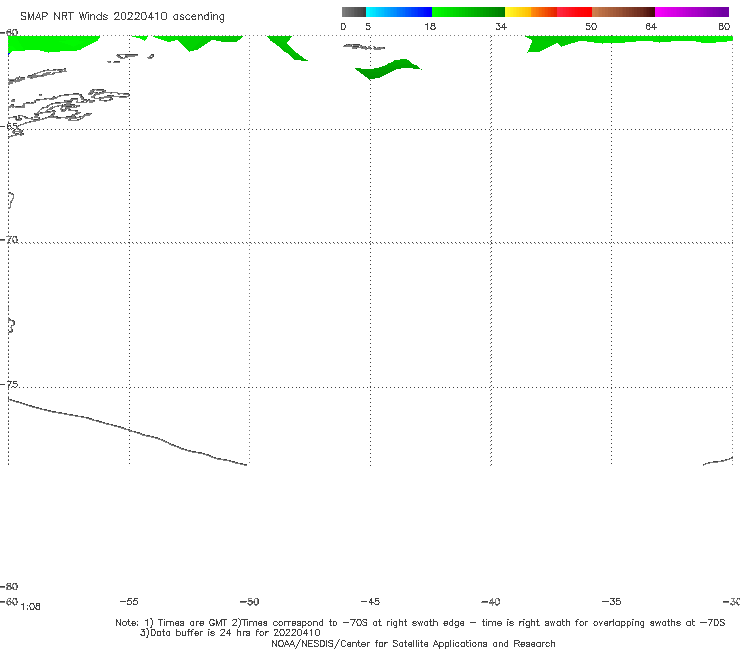The width and height of the screenshot is (740, 650).
Task: Click the latitude label '-65'
Action: pyautogui.click(x=9, y=127)
